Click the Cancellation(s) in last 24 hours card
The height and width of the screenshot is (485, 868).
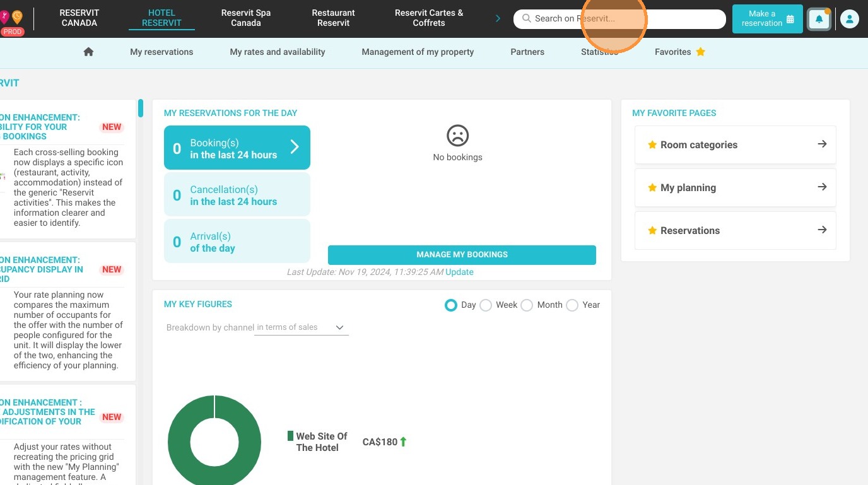pos(237,196)
